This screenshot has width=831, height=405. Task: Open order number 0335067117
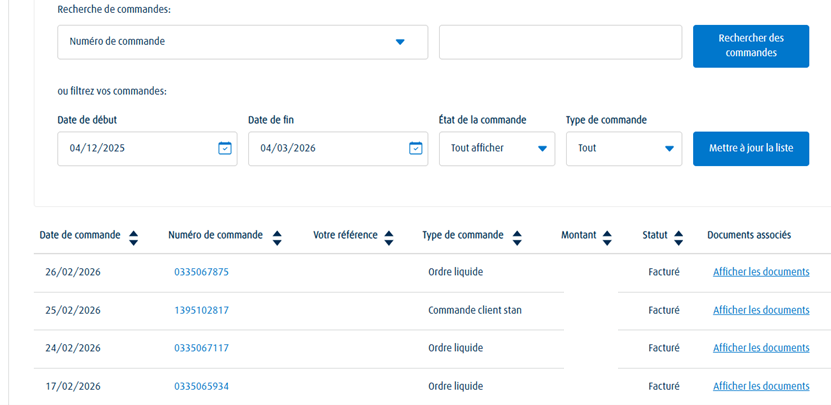[x=201, y=348]
